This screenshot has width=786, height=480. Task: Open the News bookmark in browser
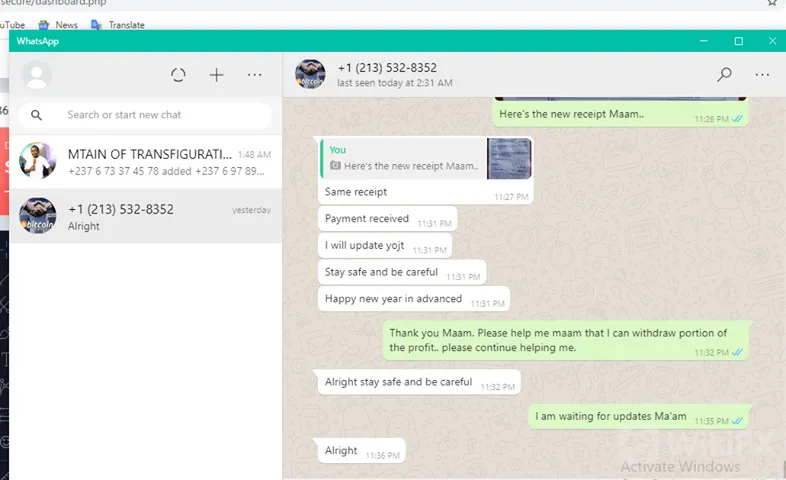pyautogui.click(x=58, y=25)
